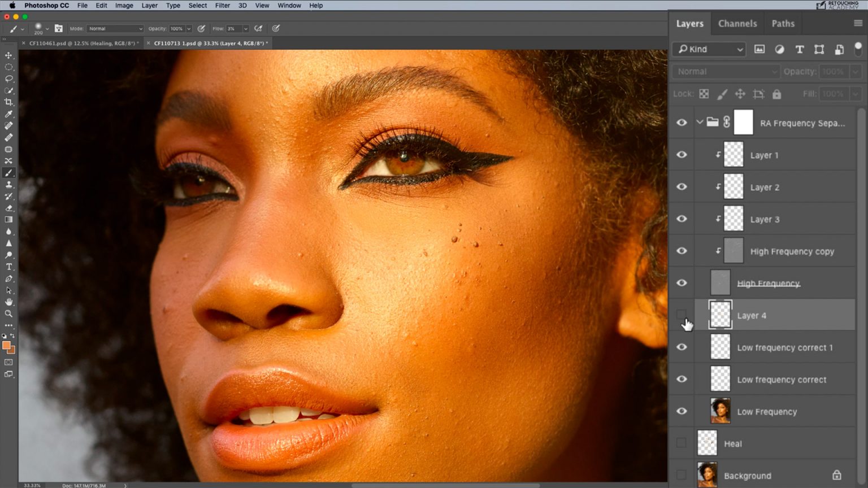Select the Spot Healing Brush tool
868x488 pixels.
(x=8, y=125)
